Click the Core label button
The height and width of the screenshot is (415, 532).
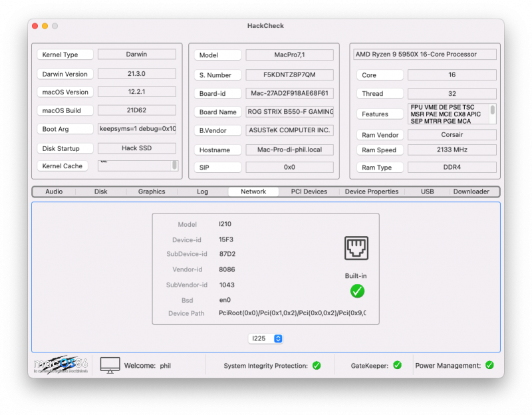(x=380, y=75)
